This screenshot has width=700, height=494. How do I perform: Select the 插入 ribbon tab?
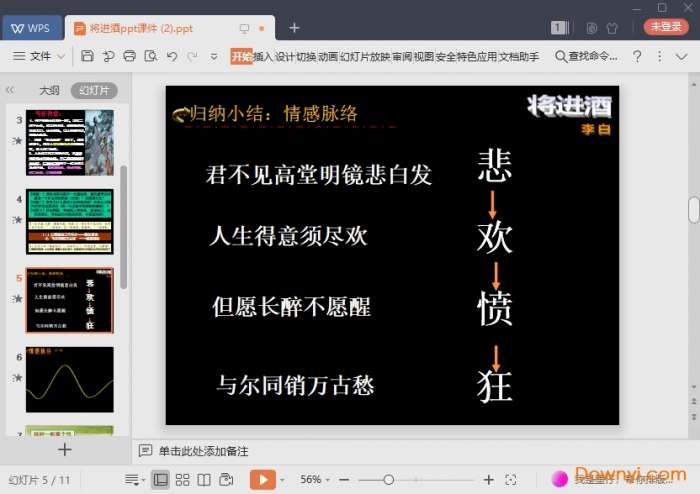click(263, 56)
